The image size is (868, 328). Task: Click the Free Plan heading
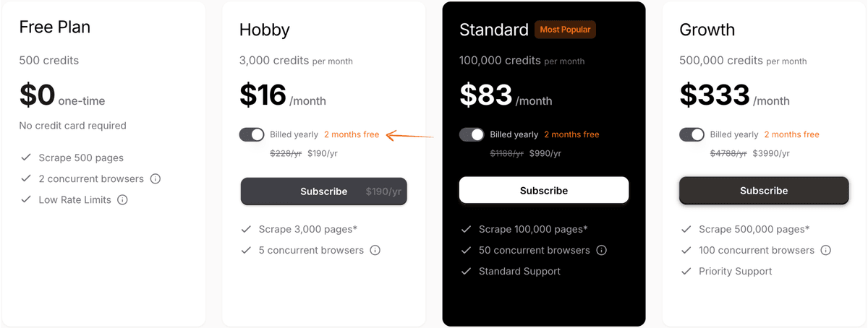[x=55, y=27]
